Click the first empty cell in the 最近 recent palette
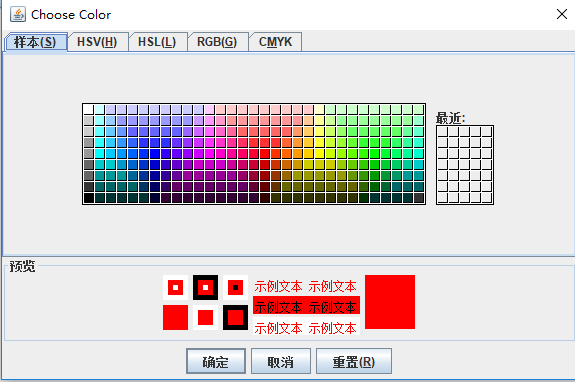 (x=443, y=131)
